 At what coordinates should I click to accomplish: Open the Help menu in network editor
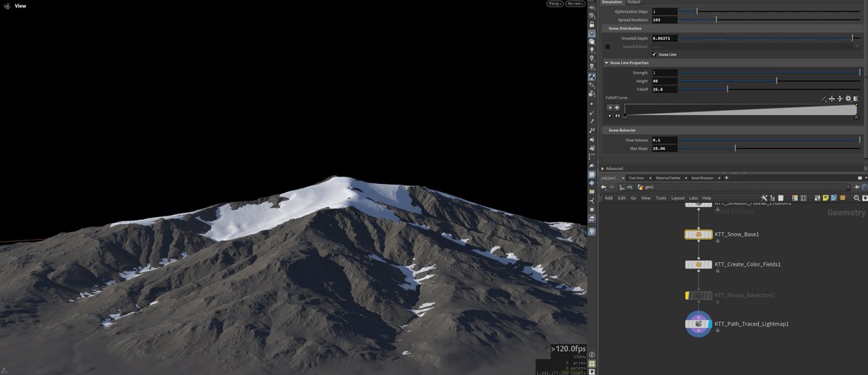click(707, 198)
